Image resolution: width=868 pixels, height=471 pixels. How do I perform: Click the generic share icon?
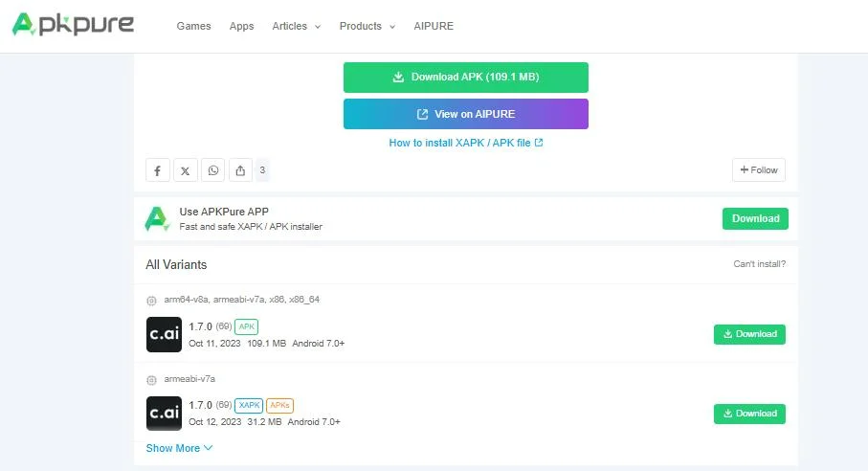pyautogui.click(x=240, y=169)
